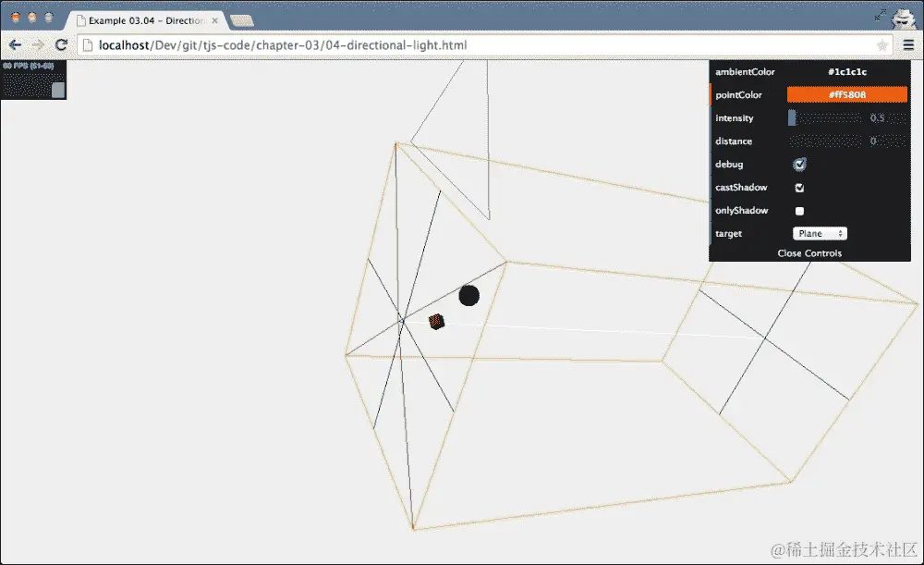
Task: Open the target dropdown showing Plane
Action: [x=820, y=234]
